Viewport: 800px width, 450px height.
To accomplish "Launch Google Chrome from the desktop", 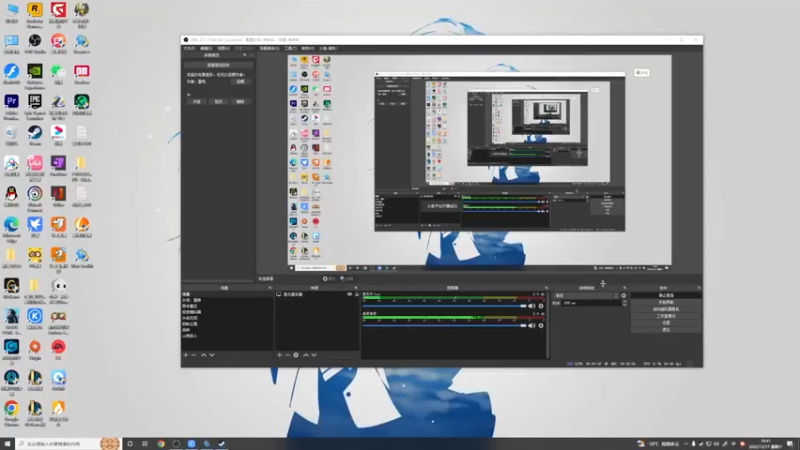I will coord(11,412).
